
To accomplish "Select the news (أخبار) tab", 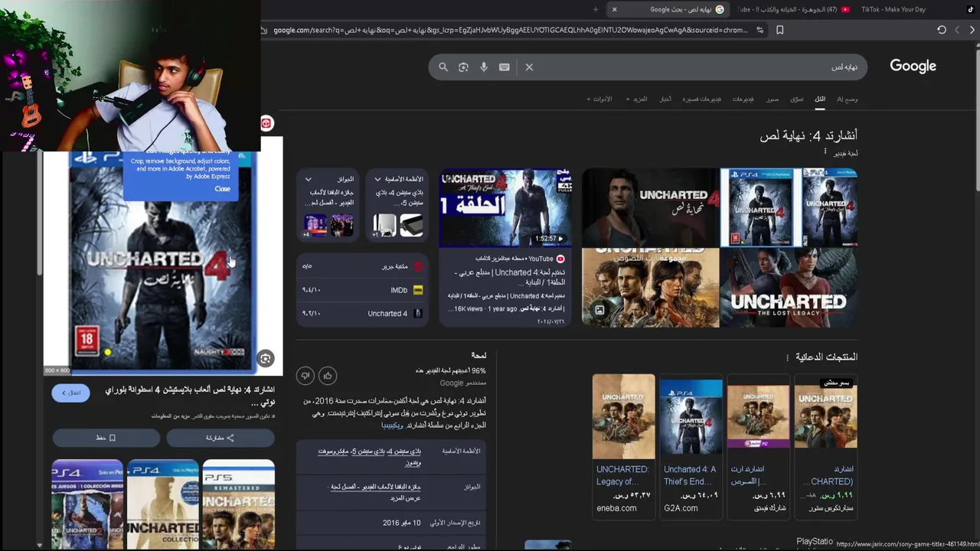I will click(666, 99).
